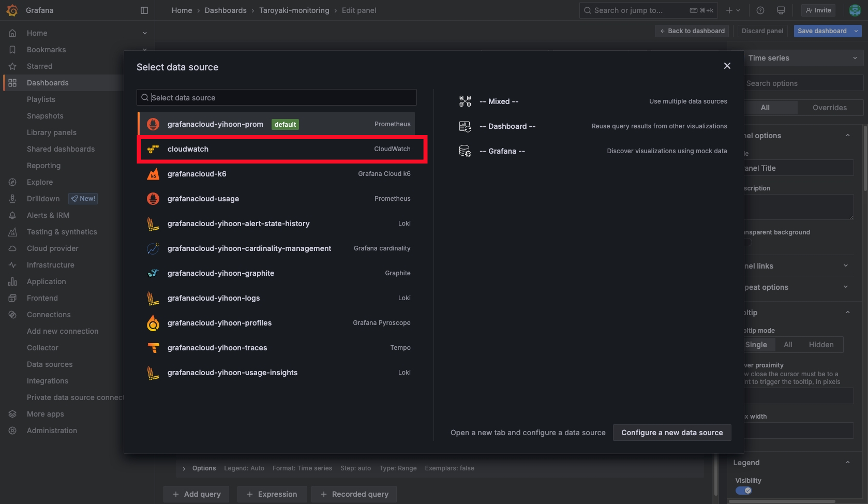Choose grafanacloud-yihoon-logs data source
This screenshot has width=868, height=504.
[x=277, y=298]
